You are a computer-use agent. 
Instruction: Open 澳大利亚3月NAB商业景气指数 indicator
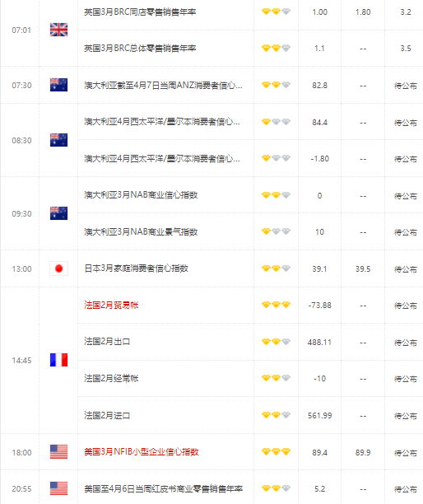click(x=141, y=231)
